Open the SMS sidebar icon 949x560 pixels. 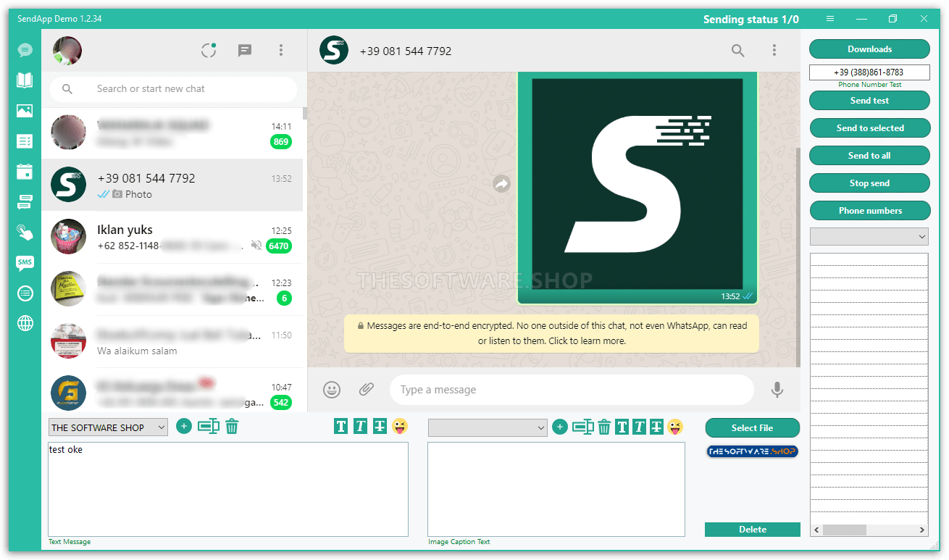[25, 263]
